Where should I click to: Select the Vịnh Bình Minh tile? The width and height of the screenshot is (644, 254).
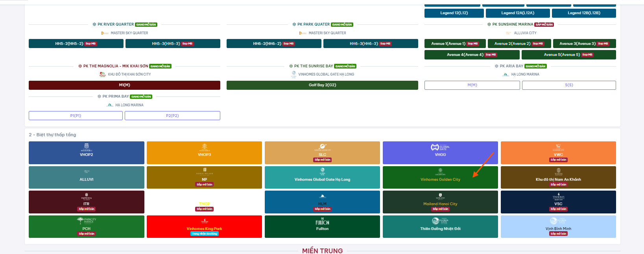(558, 226)
